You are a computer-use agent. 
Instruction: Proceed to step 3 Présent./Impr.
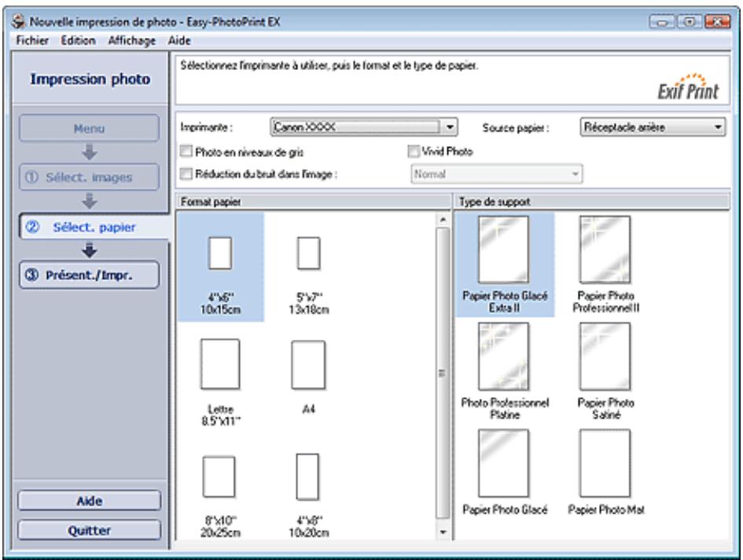tap(89, 275)
